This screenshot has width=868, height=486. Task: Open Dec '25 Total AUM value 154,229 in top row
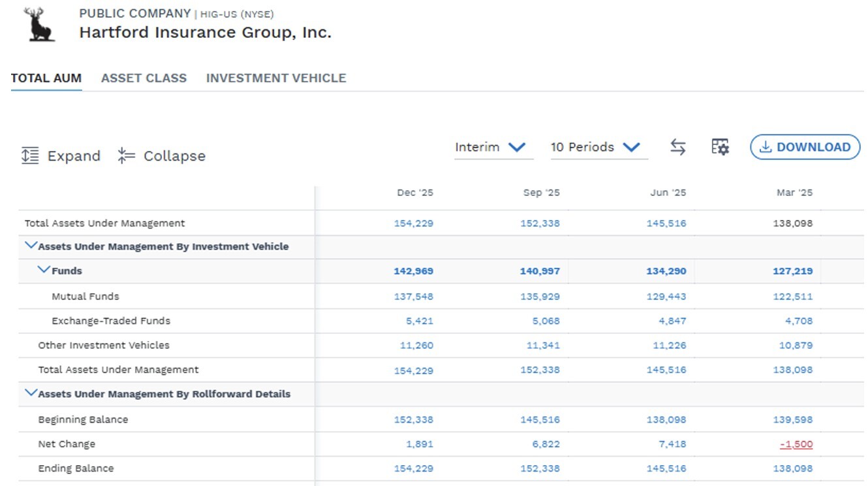414,223
